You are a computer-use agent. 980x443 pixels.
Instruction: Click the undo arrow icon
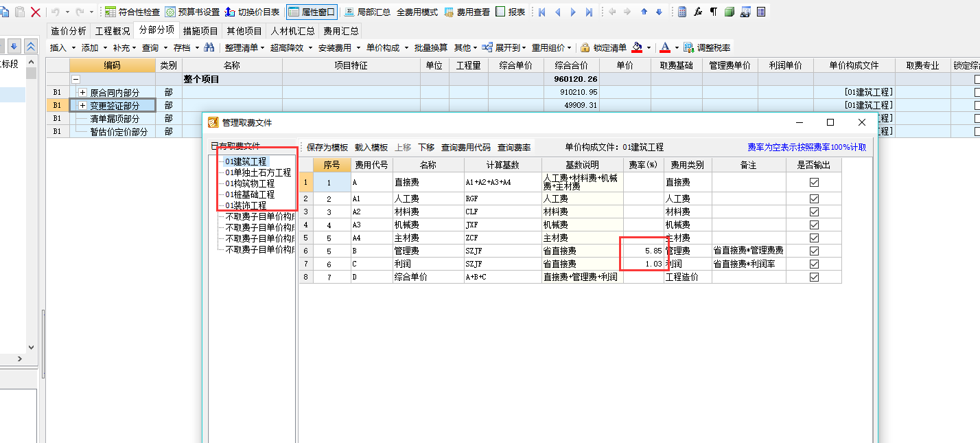pos(55,12)
